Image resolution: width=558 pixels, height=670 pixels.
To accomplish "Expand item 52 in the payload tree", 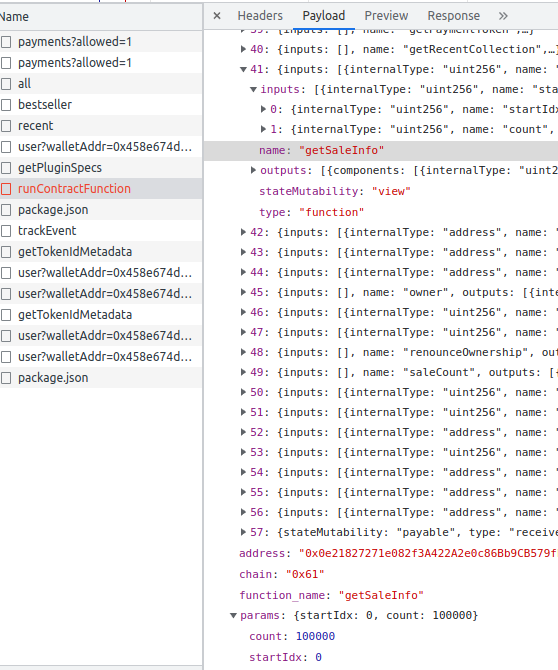I will (243, 432).
